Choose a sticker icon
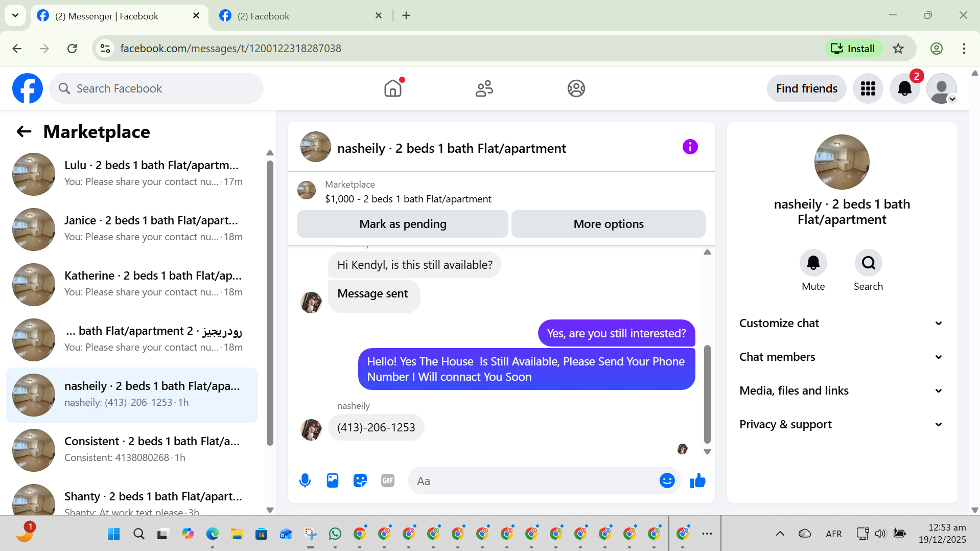 tap(360, 480)
